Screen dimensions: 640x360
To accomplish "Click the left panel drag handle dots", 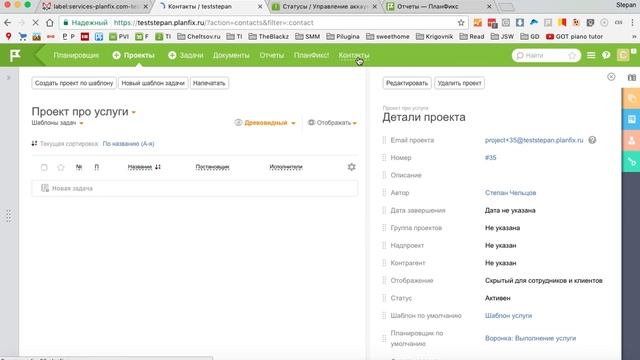I will 9,216.
